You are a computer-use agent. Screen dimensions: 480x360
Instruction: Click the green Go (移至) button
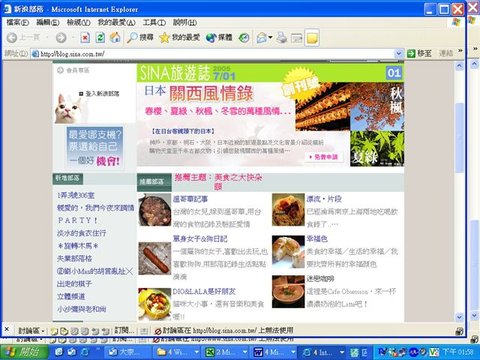(x=419, y=53)
